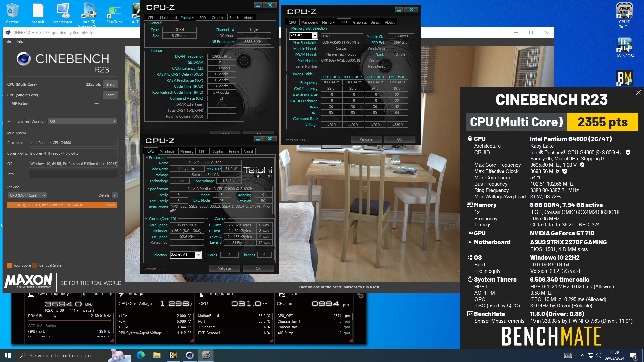Select next core with Core 0 right arrow
This screenshot has width=644, height=362.
111,294
